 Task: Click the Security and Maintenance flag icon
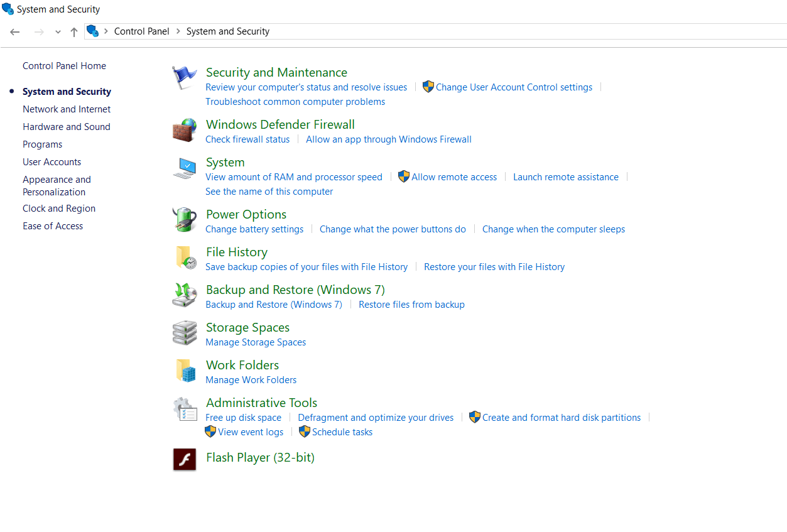coord(184,77)
